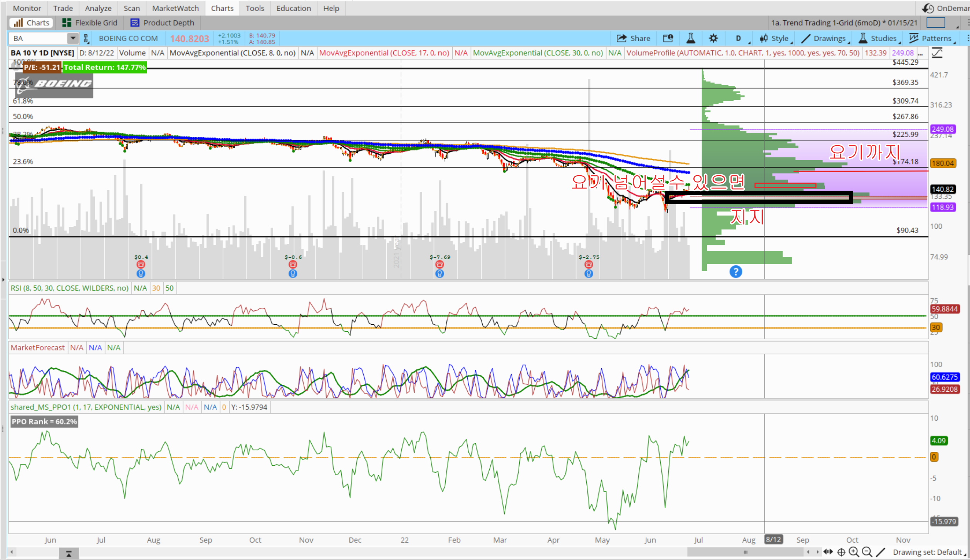Image resolution: width=970 pixels, height=560 pixels.
Task: Open chart settings gear icon
Action: (x=713, y=38)
